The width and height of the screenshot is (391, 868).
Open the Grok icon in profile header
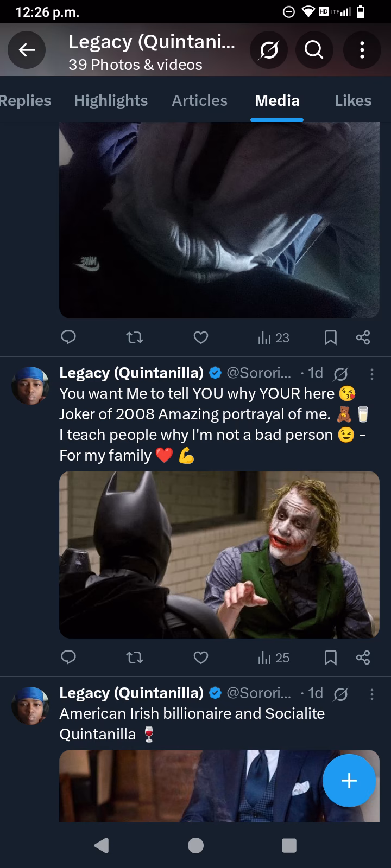(x=269, y=50)
